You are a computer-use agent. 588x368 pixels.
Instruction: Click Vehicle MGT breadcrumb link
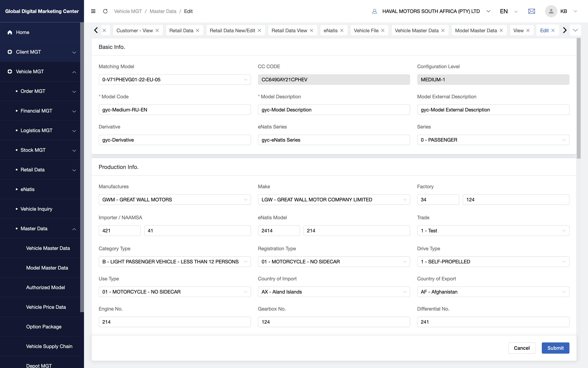point(128,11)
